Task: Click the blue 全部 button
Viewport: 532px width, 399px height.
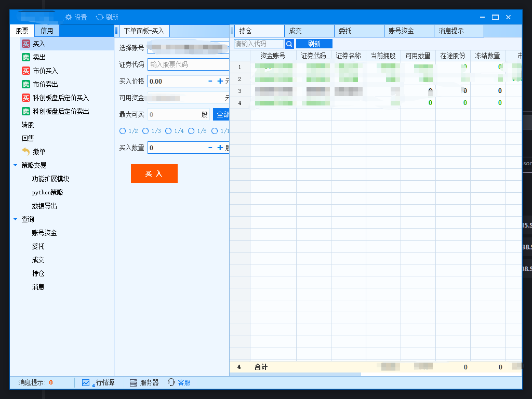Action: pyautogui.click(x=221, y=115)
